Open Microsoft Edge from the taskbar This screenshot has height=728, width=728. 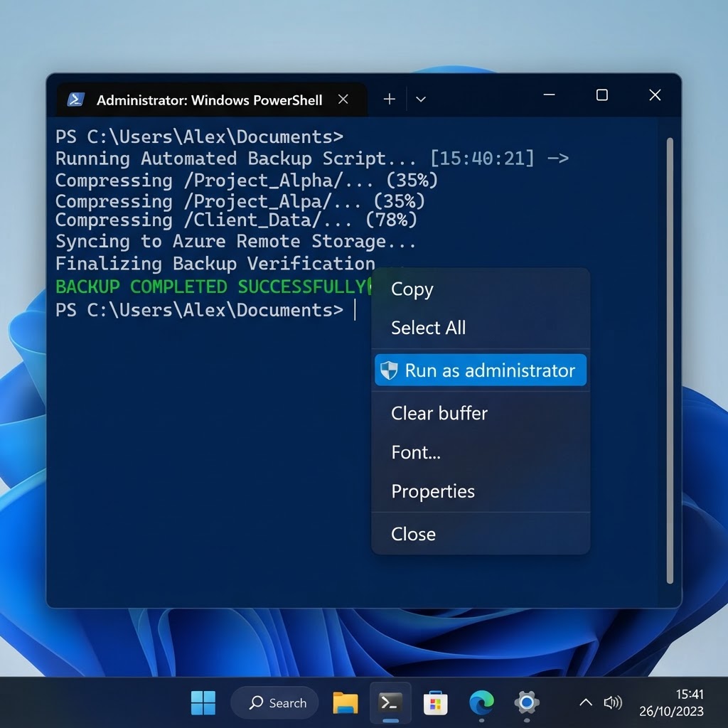tap(481, 703)
